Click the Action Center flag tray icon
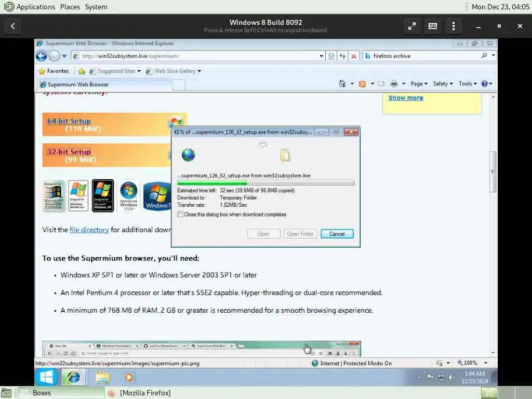Image resolution: width=532 pixels, height=399 pixels. pyautogui.click(x=430, y=377)
